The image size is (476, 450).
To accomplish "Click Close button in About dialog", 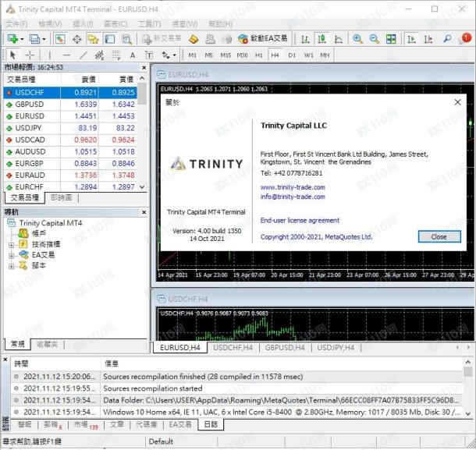I will pos(439,236).
